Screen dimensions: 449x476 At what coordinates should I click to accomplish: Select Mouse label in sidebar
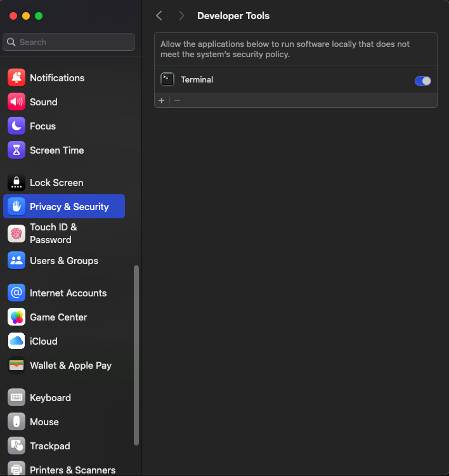pos(44,422)
